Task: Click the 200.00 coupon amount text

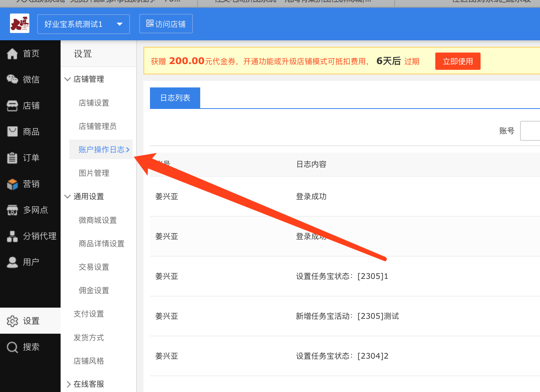Action: pos(187,61)
